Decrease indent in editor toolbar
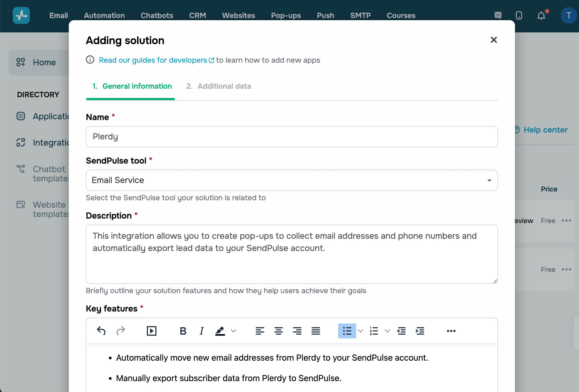 tap(401, 331)
